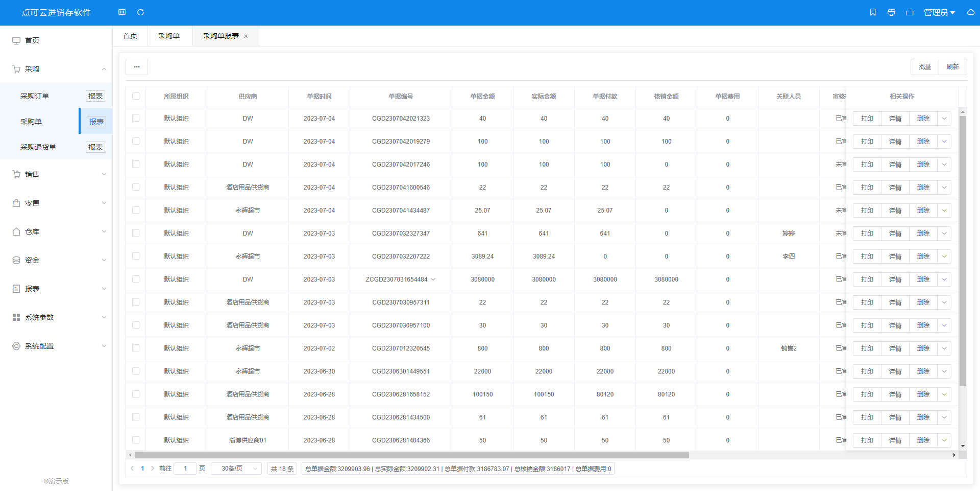This screenshot has width=980, height=491.
Task: Click the scroll-right arrow of horizontal scrollbar
Action: pyautogui.click(x=954, y=455)
